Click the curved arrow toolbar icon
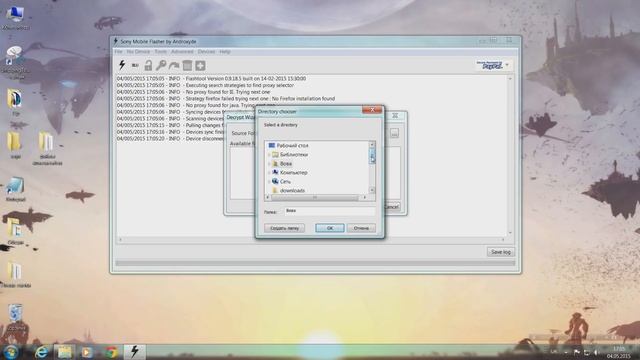Viewport: 640px width, 360px height. 174,65
